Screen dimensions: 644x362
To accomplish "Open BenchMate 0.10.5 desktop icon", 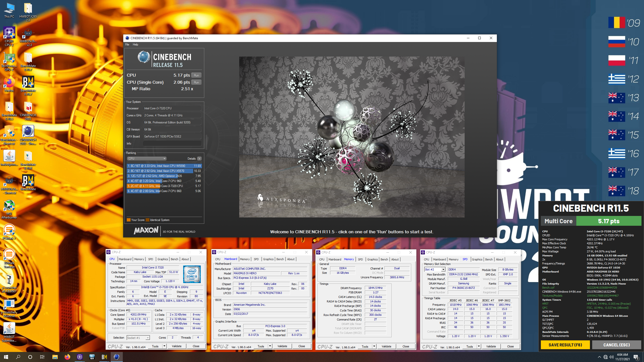I will (x=9, y=110).
